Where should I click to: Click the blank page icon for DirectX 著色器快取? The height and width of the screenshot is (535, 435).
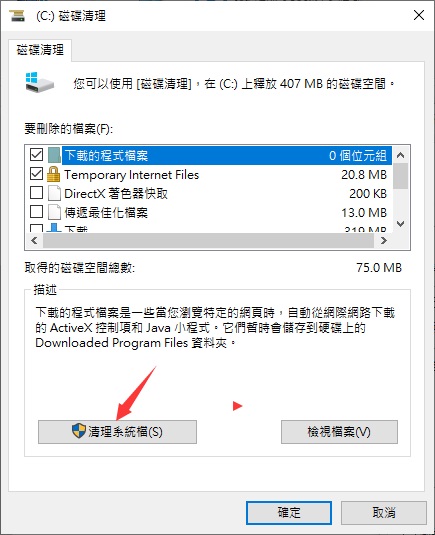pos(54,193)
